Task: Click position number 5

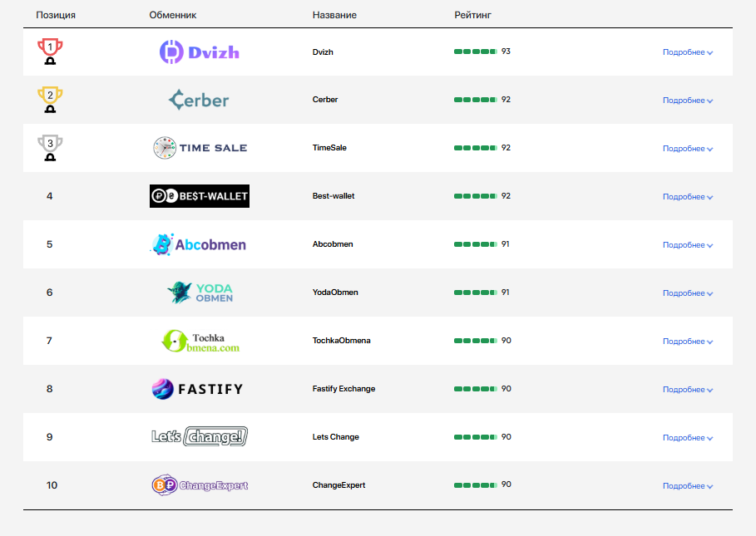Action: pos(50,244)
